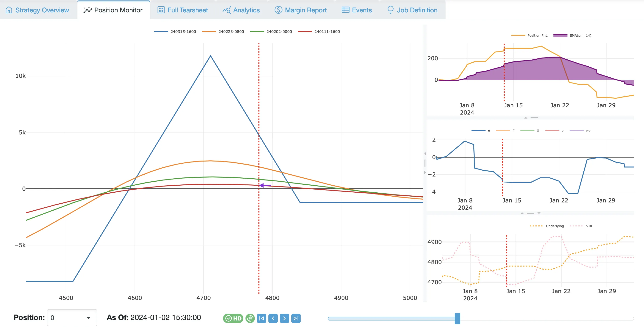The height and width of the screenshot is (331, 644).
Task: Step forward one time step
Action: pyautogui.click(x=284, y=318)
